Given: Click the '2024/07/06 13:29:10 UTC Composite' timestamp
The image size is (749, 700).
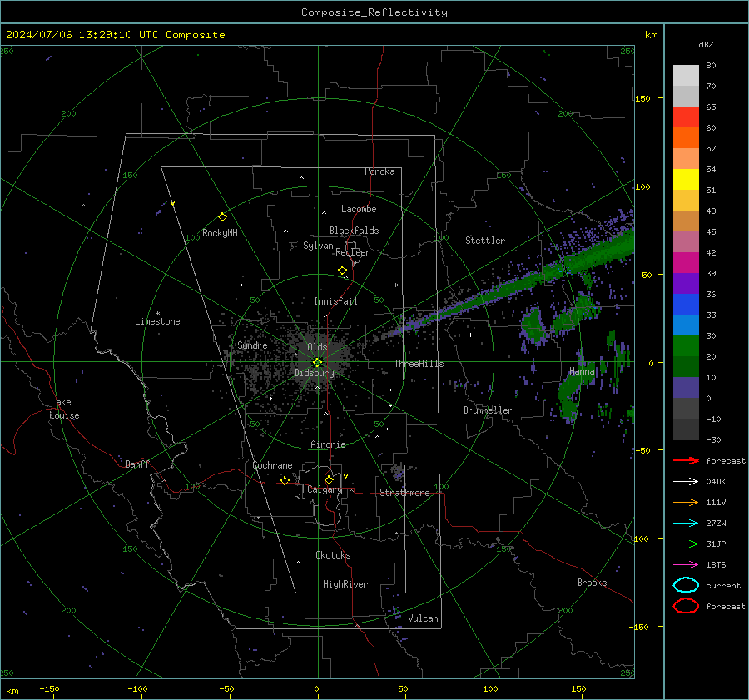Looking at the screenshot, I should pyautogui.click(x=116, y=35).
